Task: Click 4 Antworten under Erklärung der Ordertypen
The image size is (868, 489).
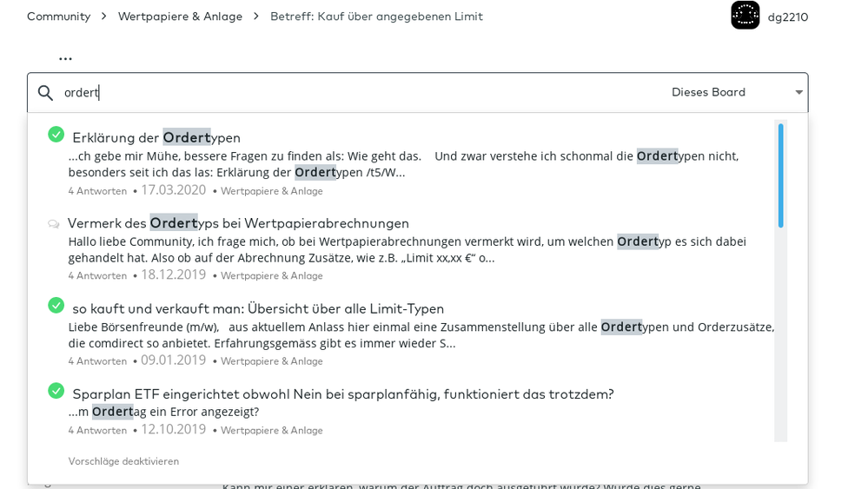Action: (97, 191)
